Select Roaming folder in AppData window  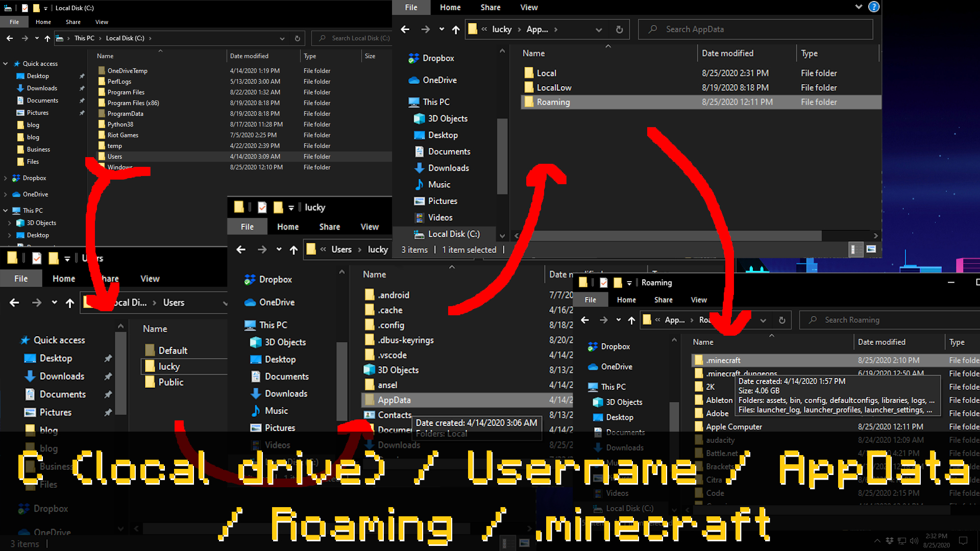(x=701, y=102)
